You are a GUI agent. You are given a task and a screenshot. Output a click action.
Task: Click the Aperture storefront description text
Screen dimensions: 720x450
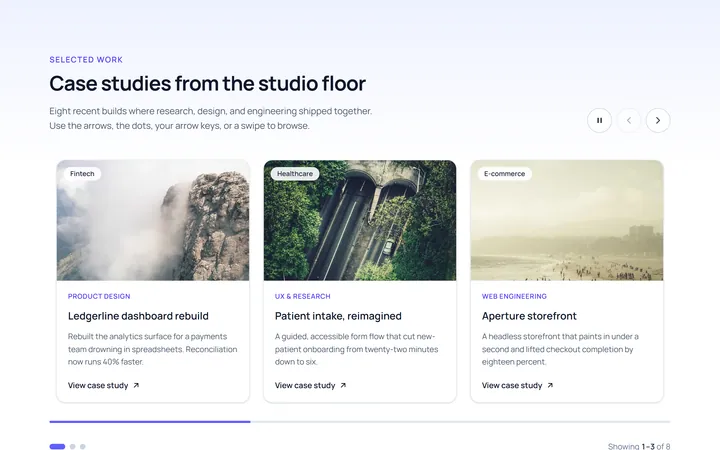click(x=560, y=349)
